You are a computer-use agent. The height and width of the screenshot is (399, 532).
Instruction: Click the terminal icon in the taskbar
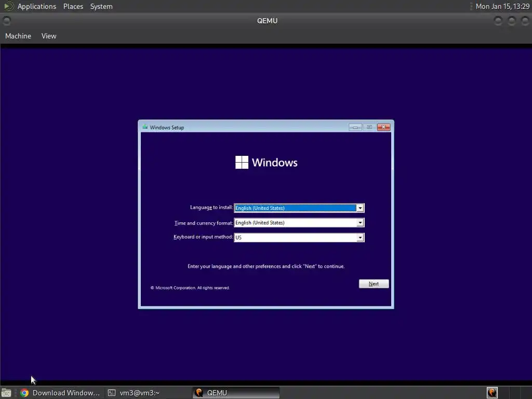112,393
